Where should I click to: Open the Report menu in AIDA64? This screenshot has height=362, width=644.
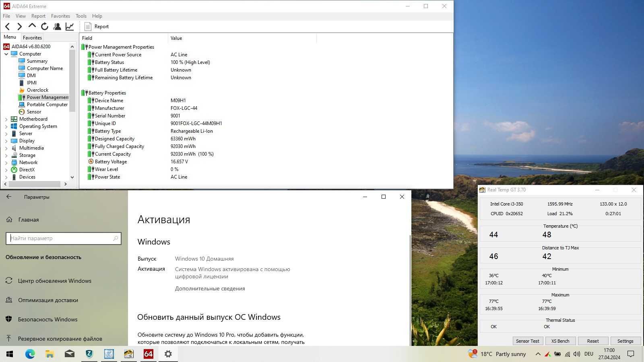[38, 16]
